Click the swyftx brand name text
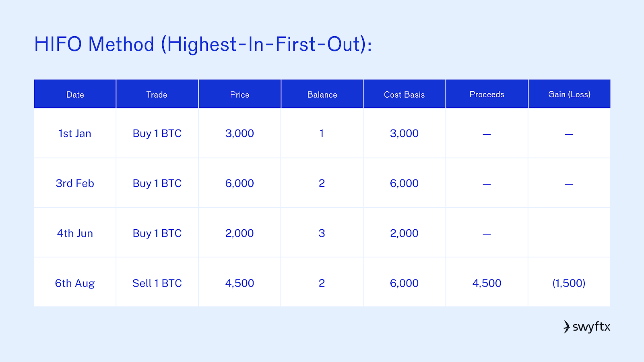Viewport: 644px width, 362px height. click(x=591, y=327)
